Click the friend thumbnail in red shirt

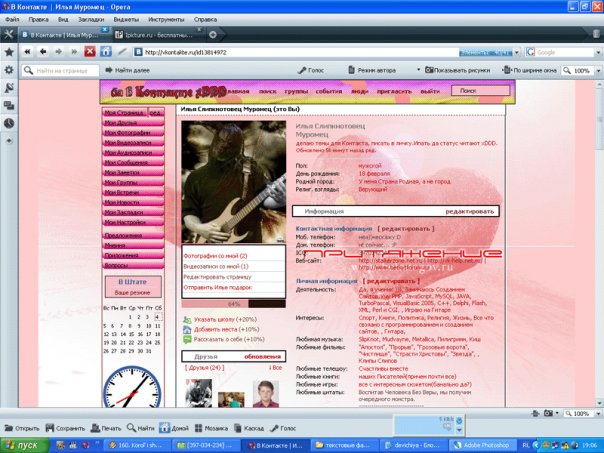(266, 394)
